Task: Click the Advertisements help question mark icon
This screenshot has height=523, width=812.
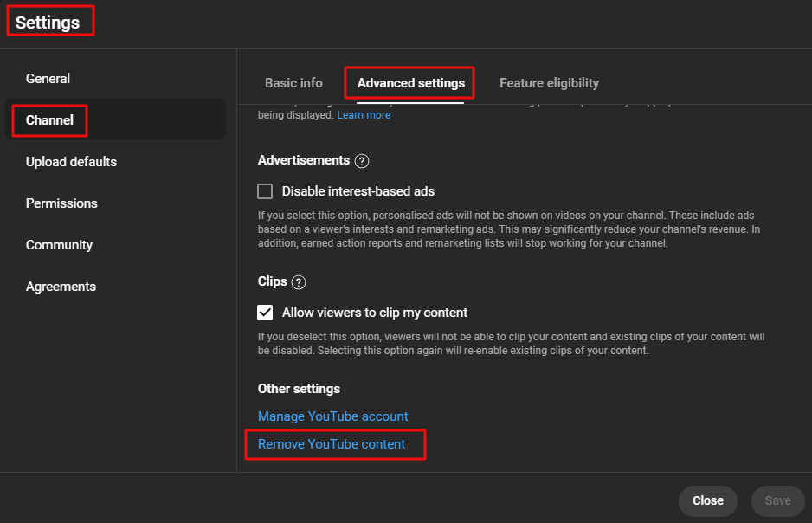Action: (362, 161)
